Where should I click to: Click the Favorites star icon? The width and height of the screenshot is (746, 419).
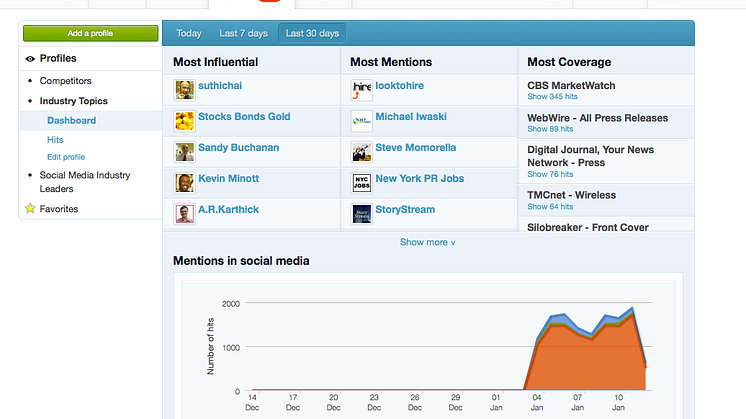point(30,208)
